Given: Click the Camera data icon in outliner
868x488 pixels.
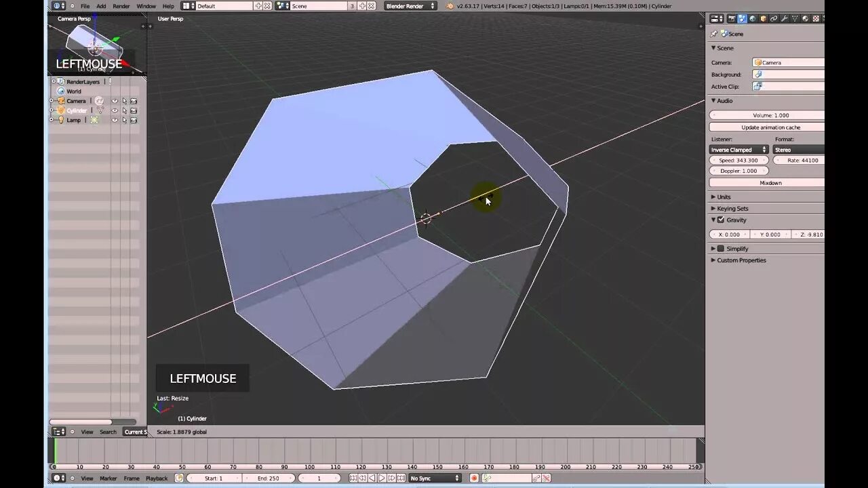Looking at the screenshot, I should click(99, 101).
